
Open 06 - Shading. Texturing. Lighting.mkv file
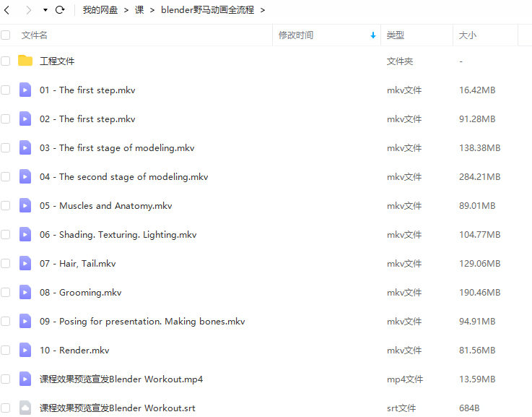click(118, 235)
